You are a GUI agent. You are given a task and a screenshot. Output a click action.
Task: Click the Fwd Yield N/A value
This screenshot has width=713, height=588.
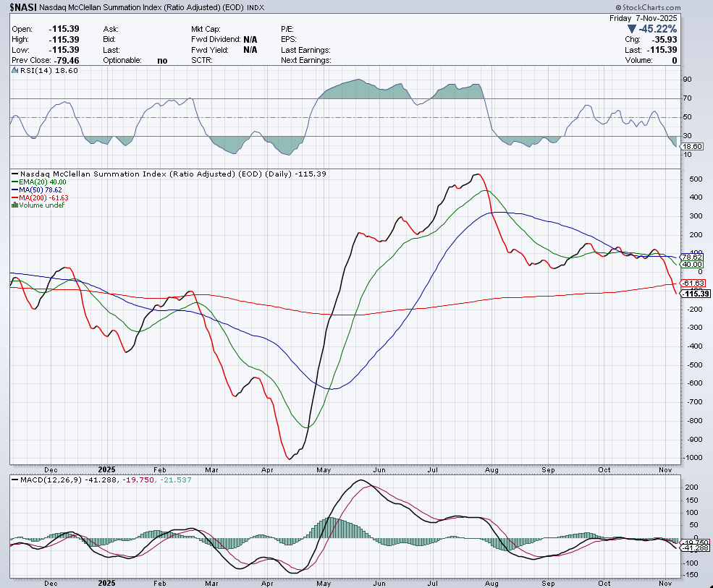pos(250,50)
